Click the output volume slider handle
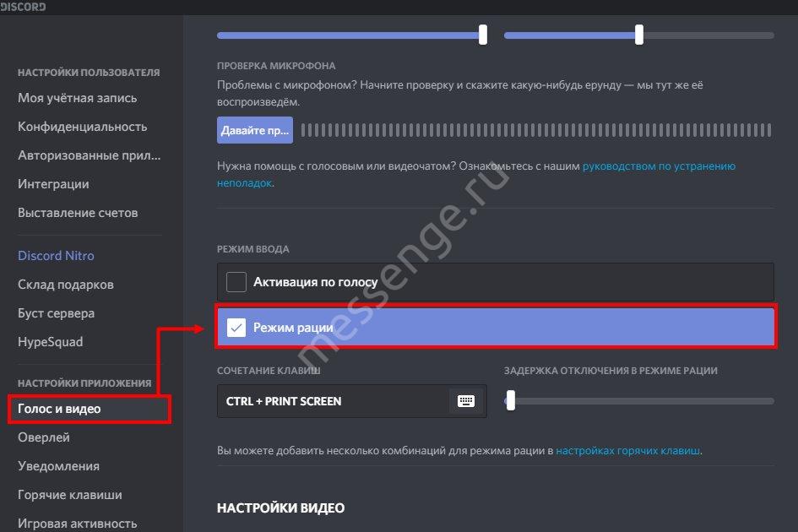The width and height of the screenshot is (798, 532). click(x=638, y=35)
